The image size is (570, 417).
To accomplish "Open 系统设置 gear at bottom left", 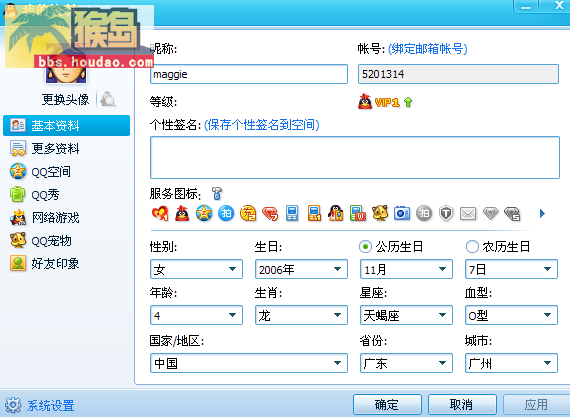I will [13, 405].
